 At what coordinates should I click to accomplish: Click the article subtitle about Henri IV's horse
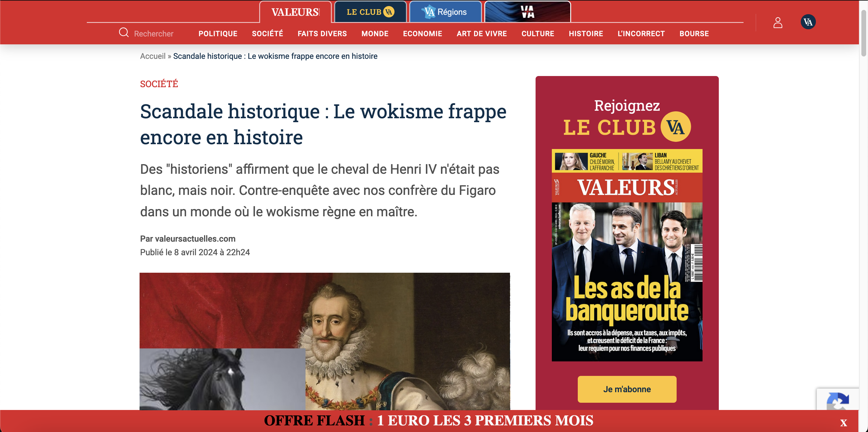pyautogui.click(x=319, y=190)
